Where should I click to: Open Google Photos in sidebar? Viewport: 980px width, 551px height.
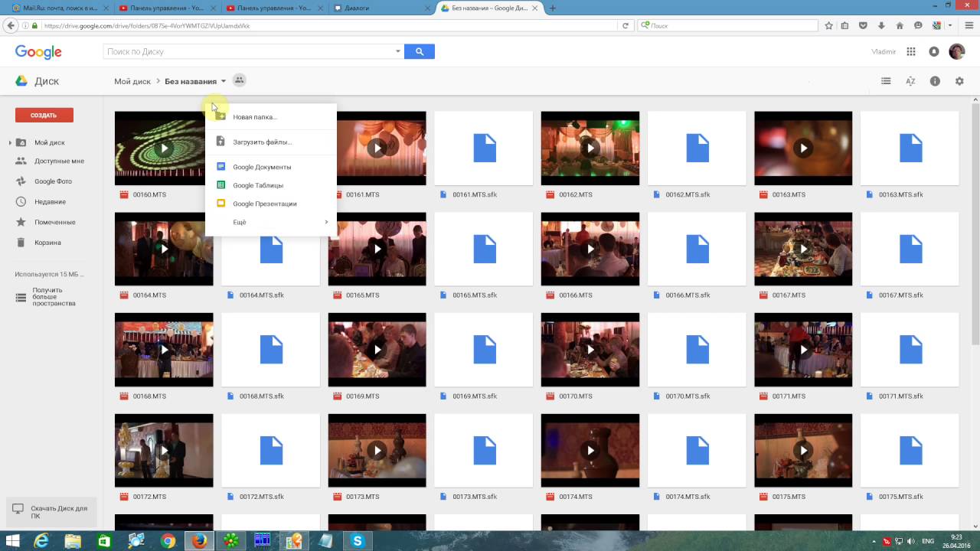pyautogui.click(x=53, y=181)
